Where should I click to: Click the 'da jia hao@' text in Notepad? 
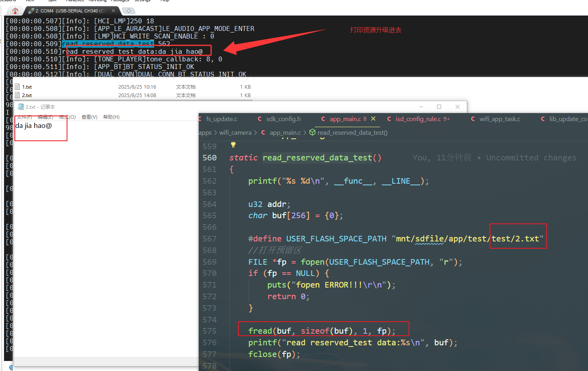click(x=34, y=126)
